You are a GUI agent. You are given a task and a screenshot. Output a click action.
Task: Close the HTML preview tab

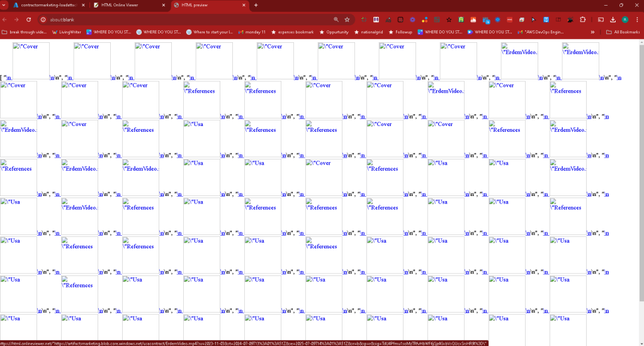point(244,5)
